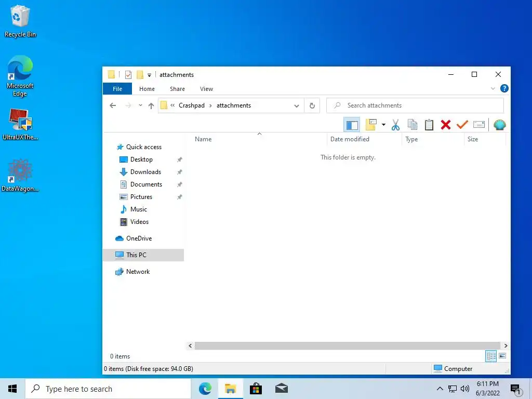Open Pictures in Quick access
Viewport: 532px width, 399px height.
point(141,197)
